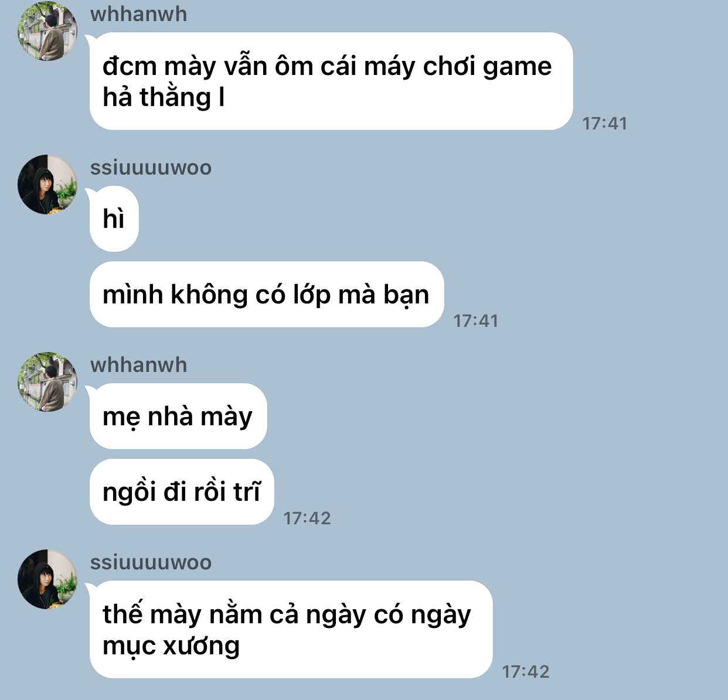Screen dimensions: 728x700
Task: Select the 'ngồi đi rồi trĩ' message
Action: [182, 492]
